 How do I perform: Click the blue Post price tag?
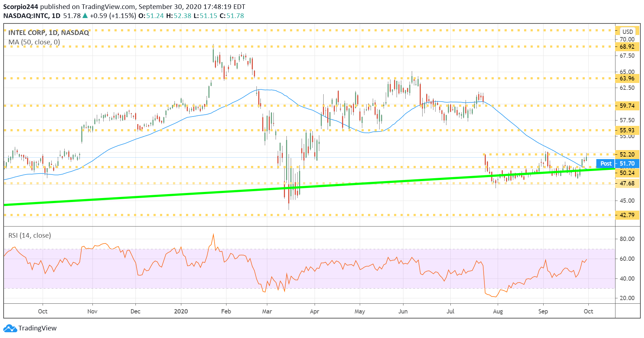(x=606, y=163)
